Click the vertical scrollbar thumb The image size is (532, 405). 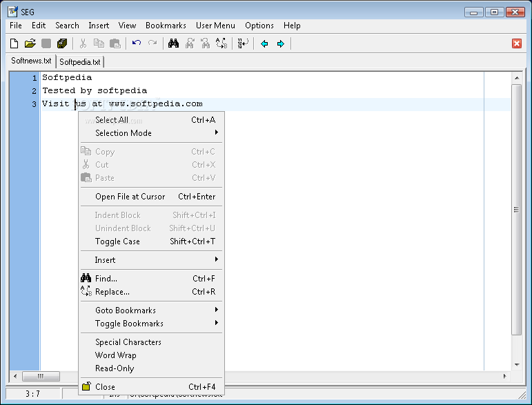coord(516,210)
